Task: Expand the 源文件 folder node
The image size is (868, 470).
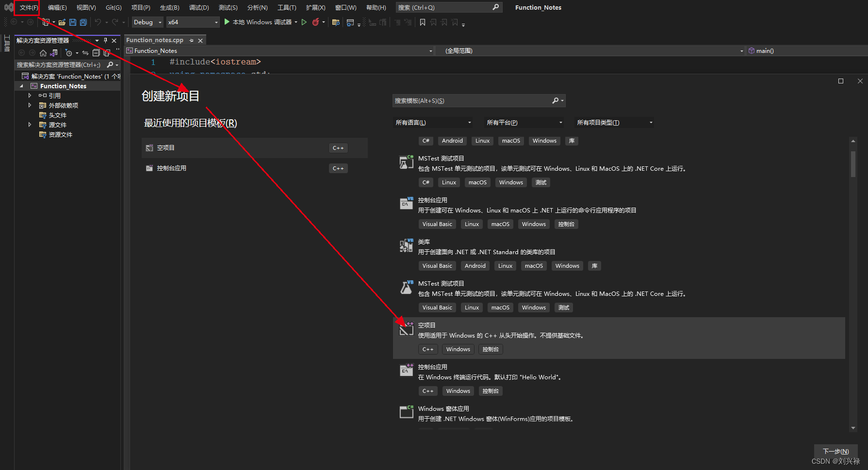Action: (30, 125)
